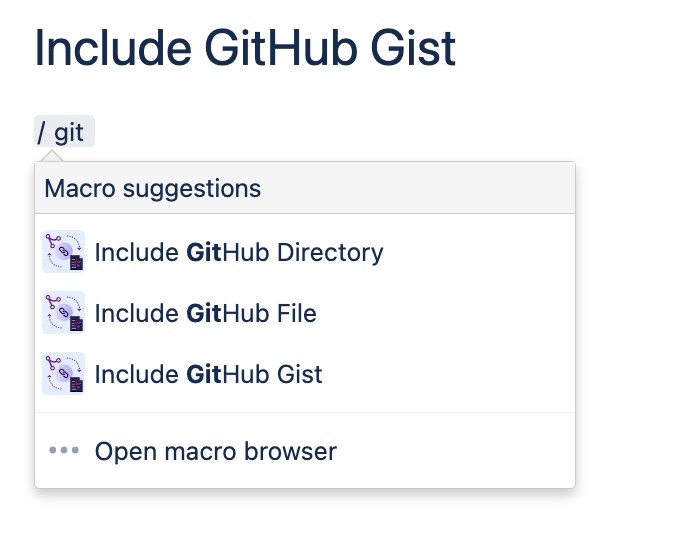Click the Include GitHub File macro icon

click(x=64, y=313)
